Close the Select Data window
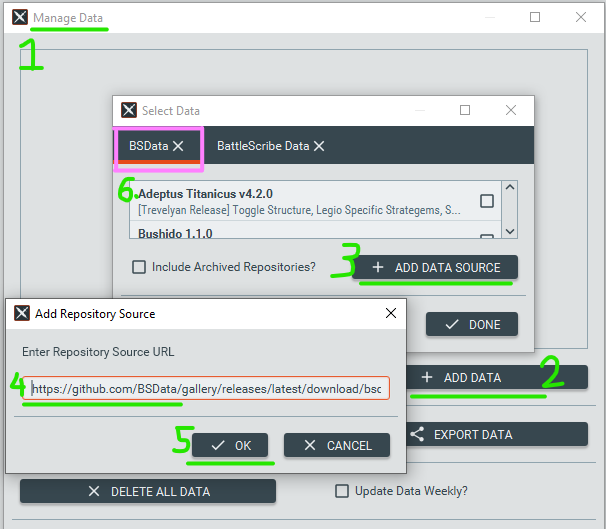This screenshot has width=606, height=529. point(511,110)
